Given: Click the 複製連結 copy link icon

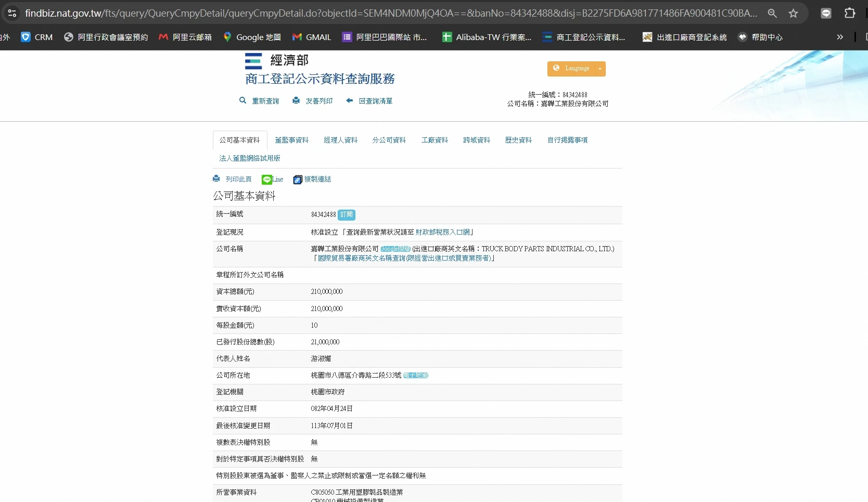Looking at the screenshot, I should [x=298, y=179].
